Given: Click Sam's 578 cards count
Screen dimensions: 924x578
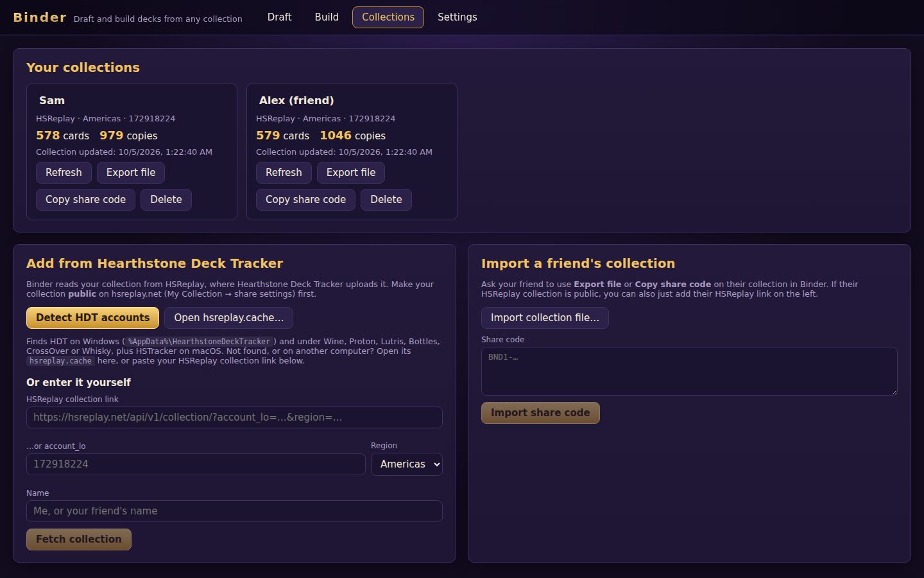Looking at the screenshot, I should point(62,136).
